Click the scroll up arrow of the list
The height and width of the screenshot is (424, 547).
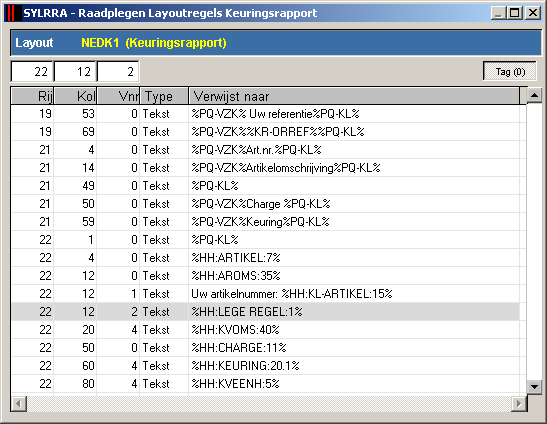pyautogui.click(x=534, y=95)
